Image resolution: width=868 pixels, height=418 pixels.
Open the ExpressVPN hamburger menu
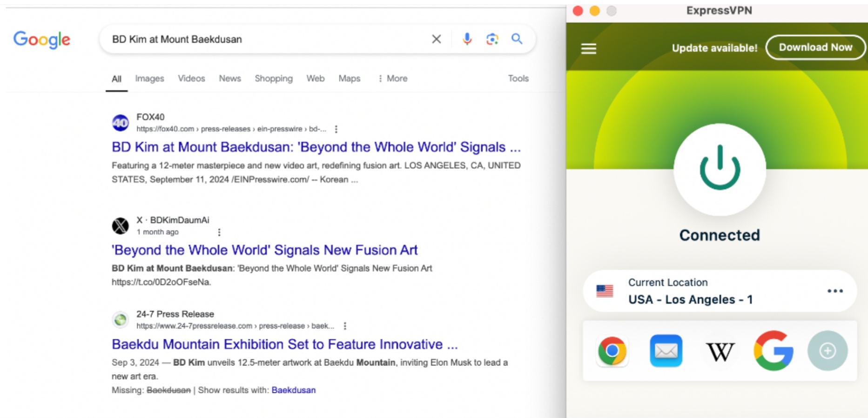point(589,48)
